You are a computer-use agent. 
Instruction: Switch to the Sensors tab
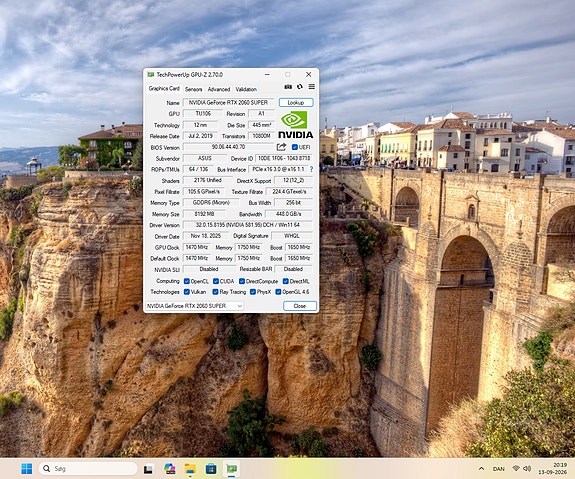click(x=193, y=89)
